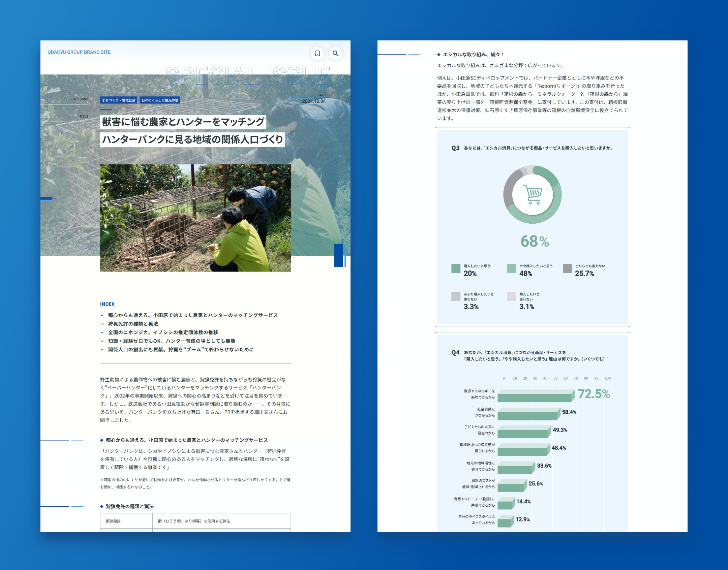Jump to 都心からも通える。小田原で始まった index link
728x570 pixels.
point(193,315)
